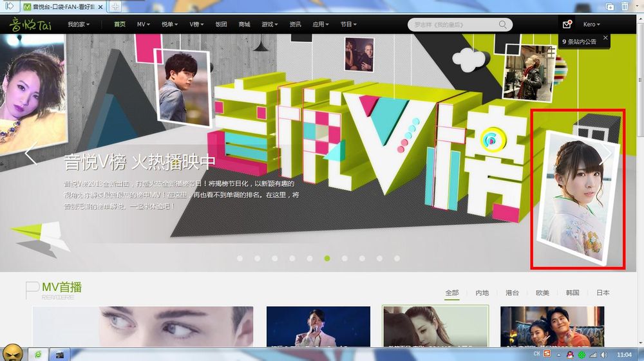Select the second banner carousel dot
Screen dimensions: 644x361
tap(257, 259)
